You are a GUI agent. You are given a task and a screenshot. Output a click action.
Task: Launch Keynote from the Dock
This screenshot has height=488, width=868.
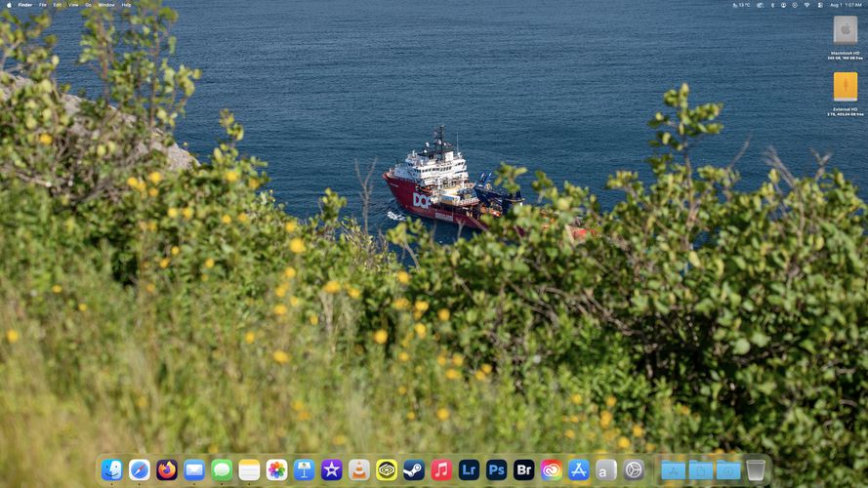coord(304,470)
